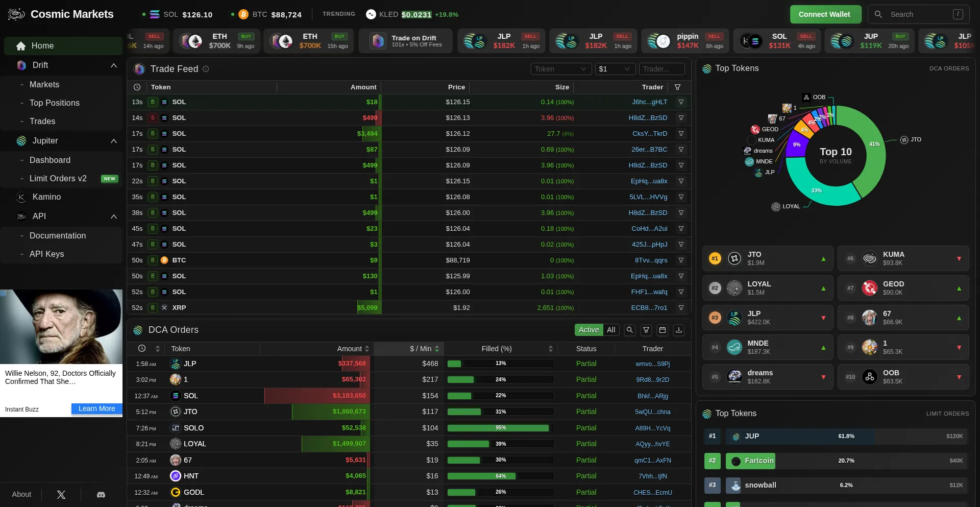Switch to the All tab in DCA Orders
980x507 pixels.
(611, 330)
